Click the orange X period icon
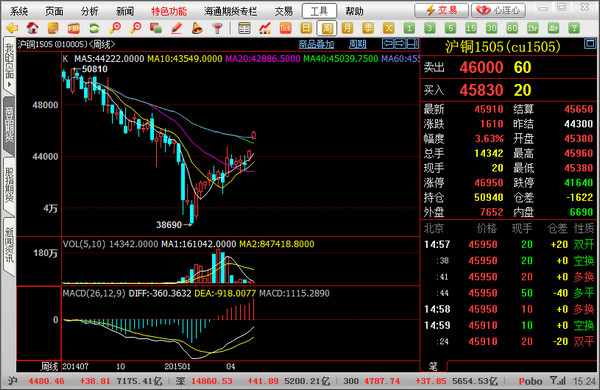Viewport: 600px width, 390px height. point(389,28)
